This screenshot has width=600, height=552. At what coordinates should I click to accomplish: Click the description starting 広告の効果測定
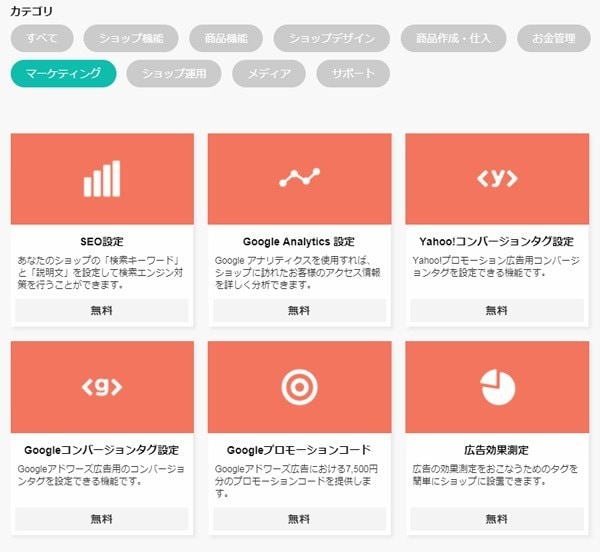495,475
